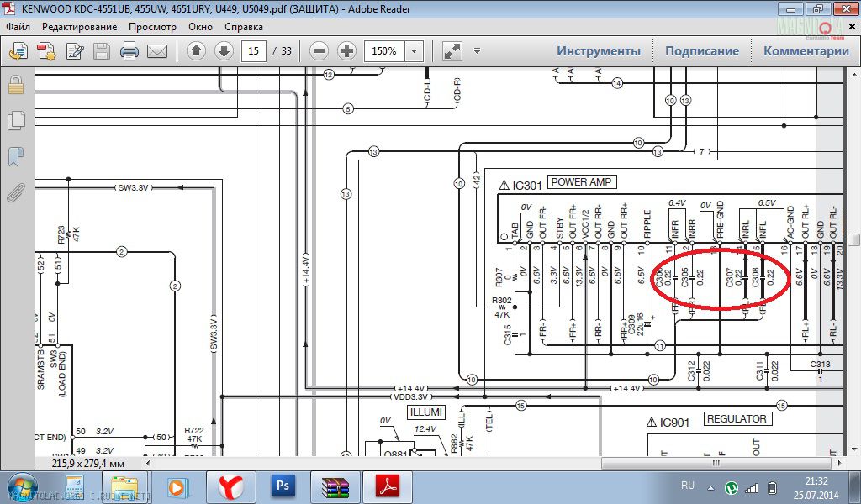Viewport: 861px width, 504px height.
Task: Open the Справка menu
Action: pyautogui.click(x=244, y=27)
